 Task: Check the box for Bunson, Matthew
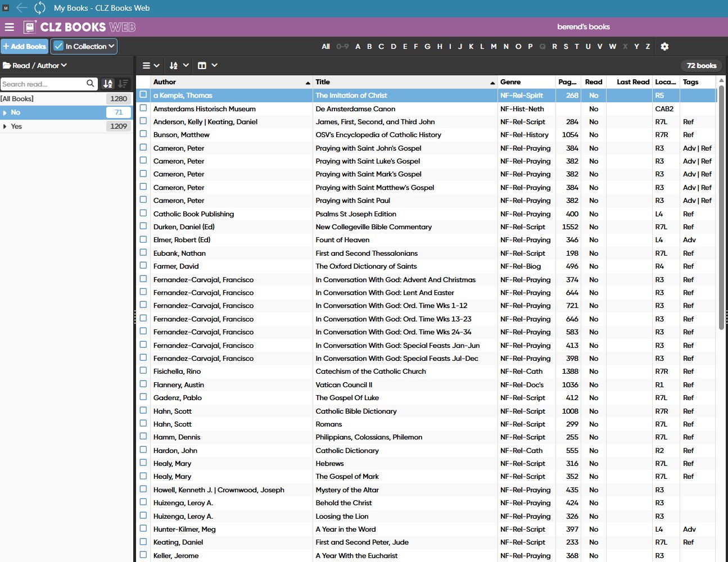click(x=143, y=134)
